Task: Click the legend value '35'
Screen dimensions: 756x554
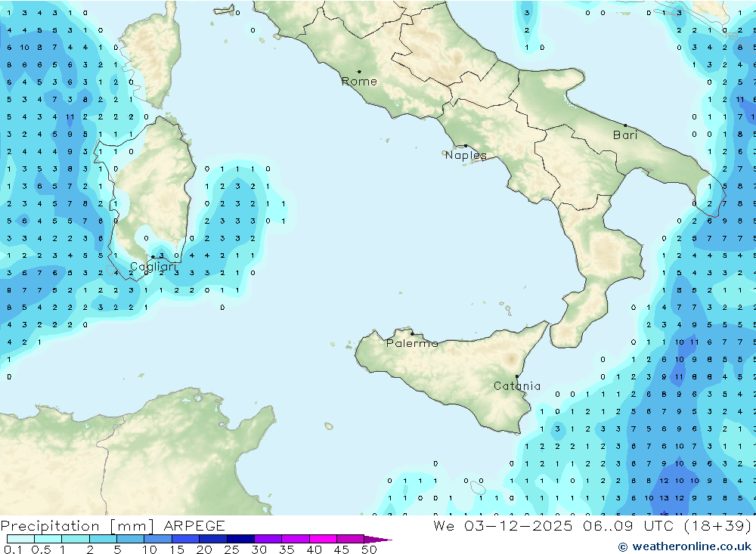Action: tap(287, 549)
